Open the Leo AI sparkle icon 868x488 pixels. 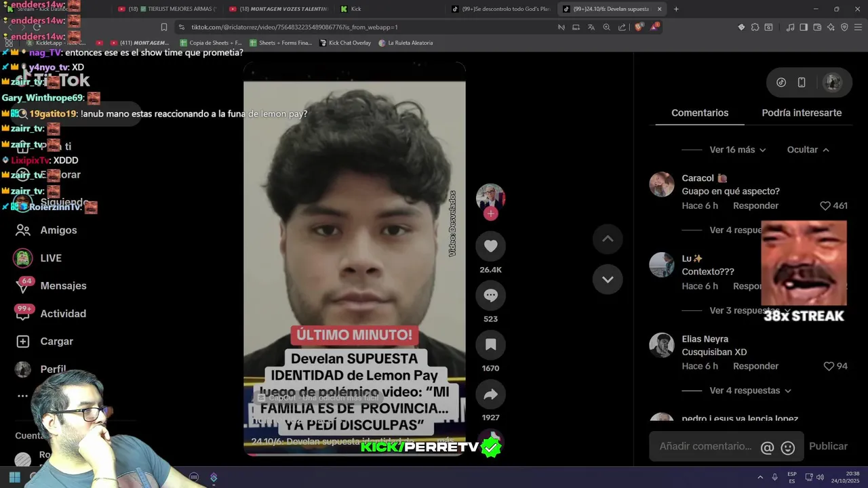pos(831,27)
